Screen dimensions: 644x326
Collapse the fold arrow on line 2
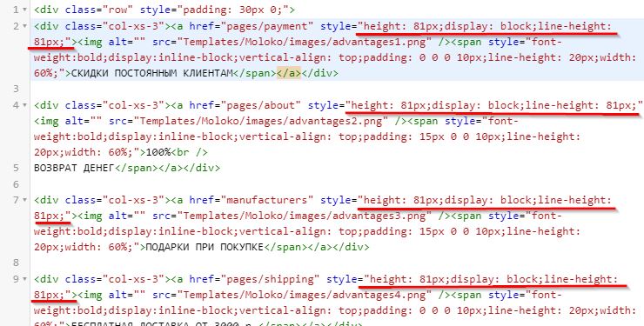coord(25,27)
